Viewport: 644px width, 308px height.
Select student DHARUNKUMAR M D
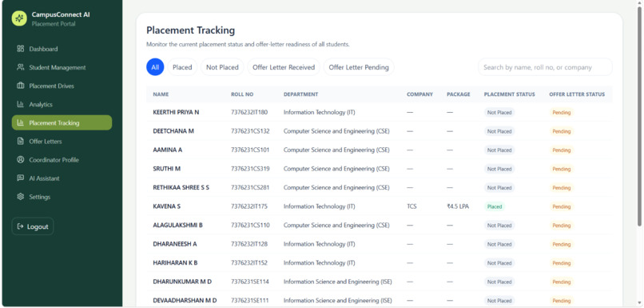(182, 282)
